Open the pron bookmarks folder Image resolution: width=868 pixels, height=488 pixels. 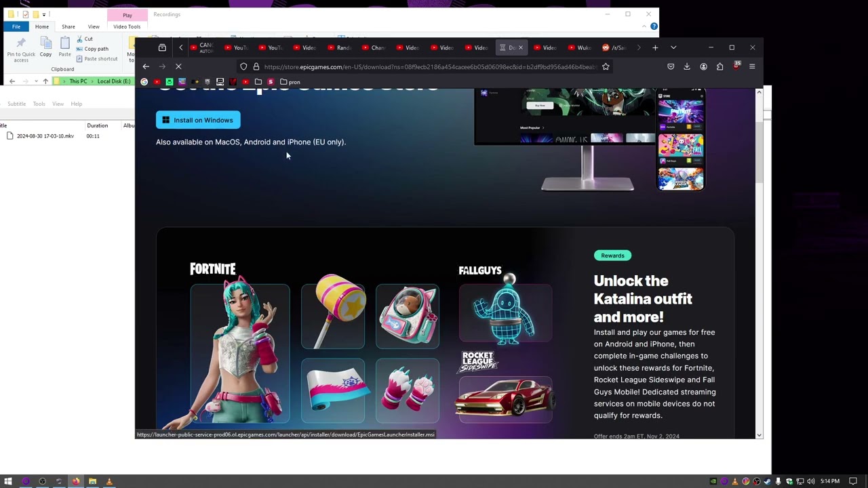tap(290, 82)
